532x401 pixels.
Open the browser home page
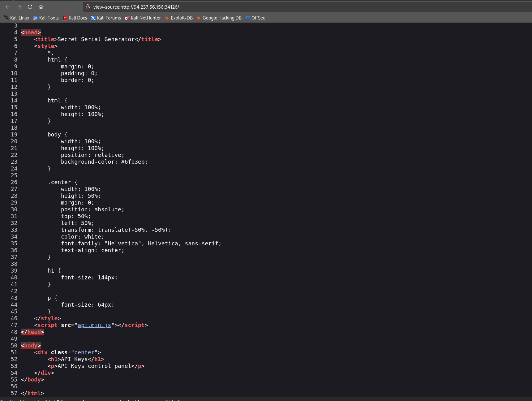(x=41, y=7)
